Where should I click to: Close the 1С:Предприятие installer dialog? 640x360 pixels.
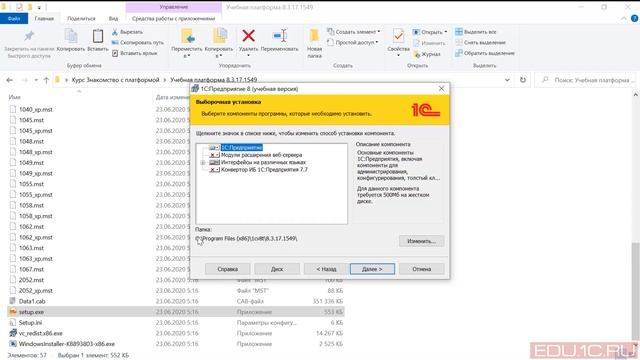tap(441, 89)
